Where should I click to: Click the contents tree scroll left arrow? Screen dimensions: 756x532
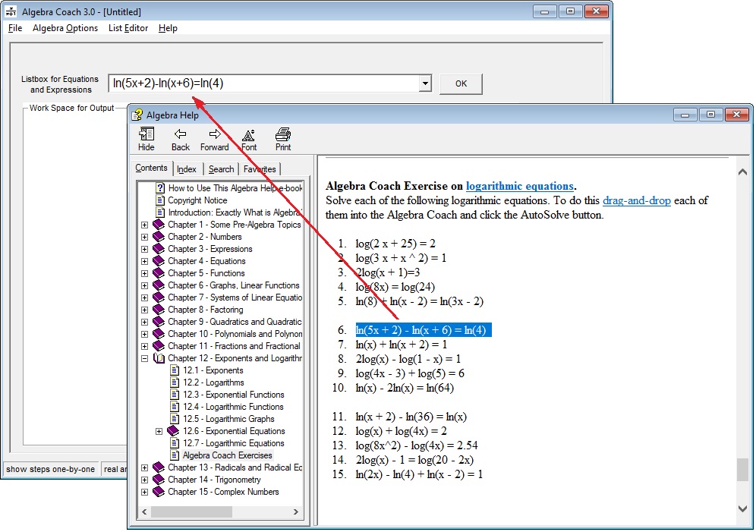(144, 512)
